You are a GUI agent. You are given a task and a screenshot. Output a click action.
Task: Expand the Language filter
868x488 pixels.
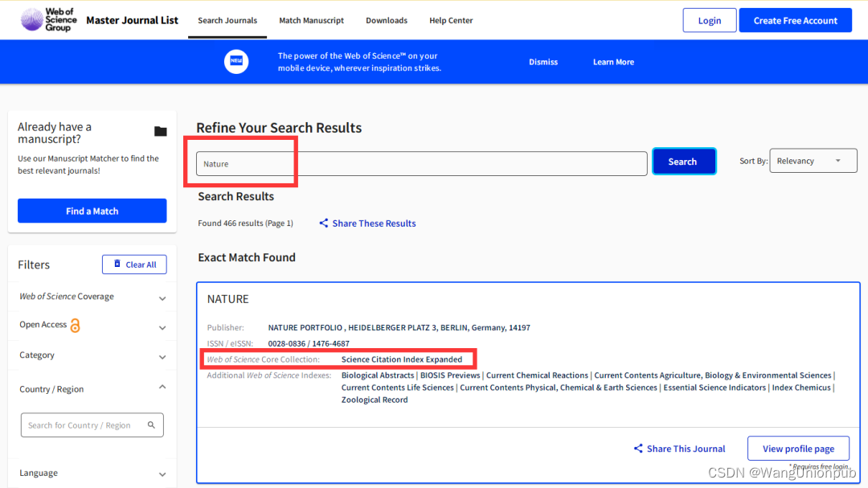pos(162,474)
